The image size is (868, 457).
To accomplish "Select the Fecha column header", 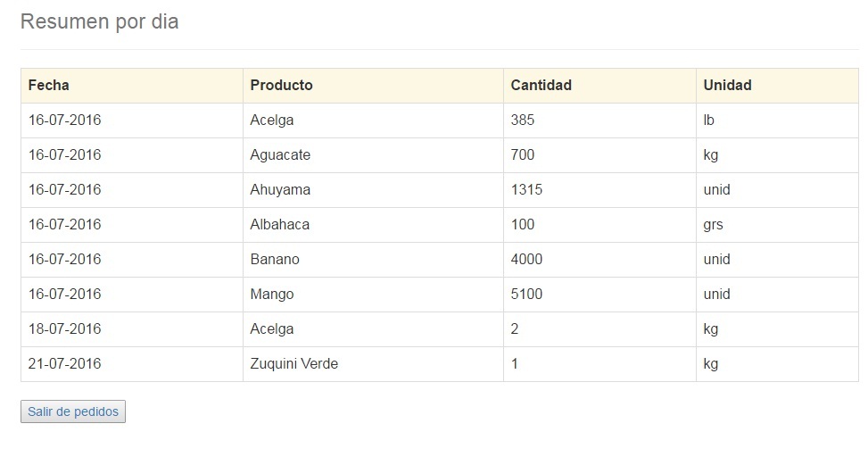I will (x=132, y=86).
